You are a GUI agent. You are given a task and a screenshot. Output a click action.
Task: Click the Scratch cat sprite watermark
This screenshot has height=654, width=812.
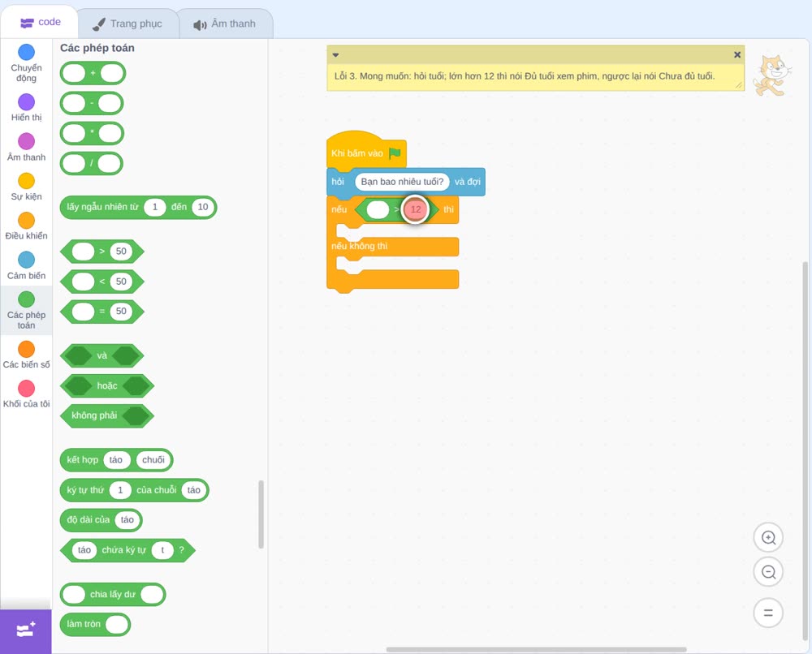[x=773, y=76]
